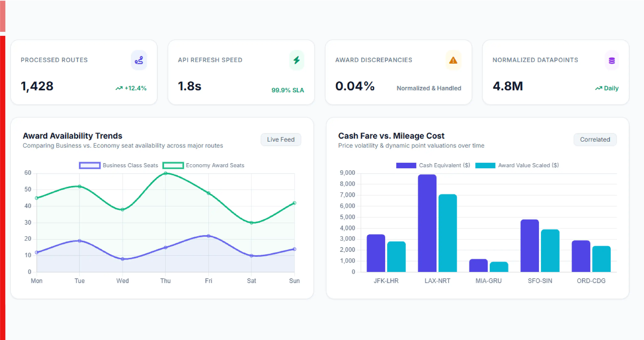
Task: Click the Business Class Seats point on Wed
Action: point(122,259)
